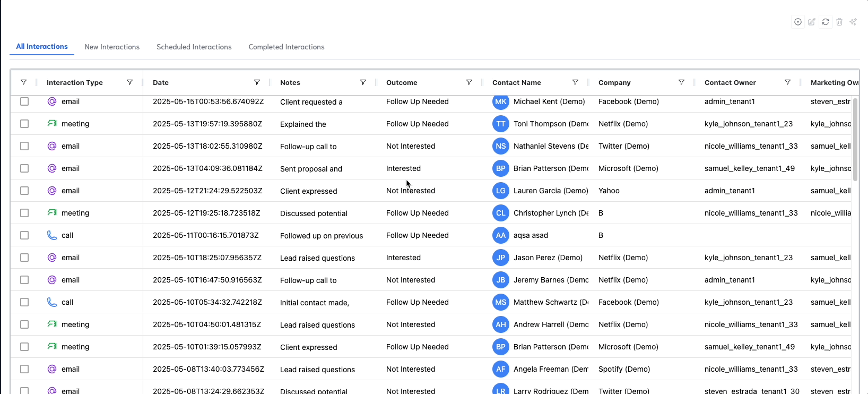Select checkbox for Lauren Garcia row
Screen dimensions: 868x394
tap(24, 191)
